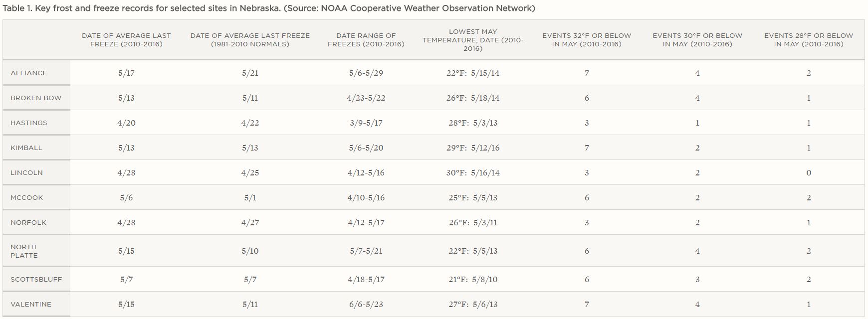Click the Hastings site name

29,123
